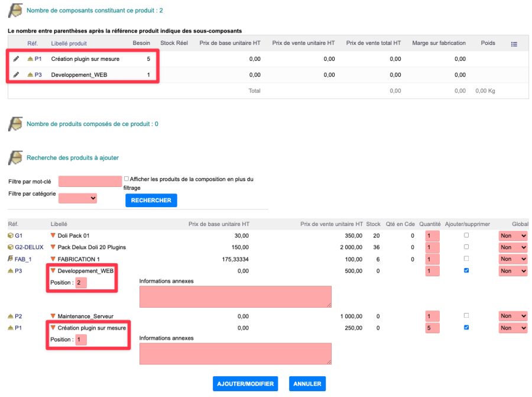Enable showing composition products with filtering

click(126, 179)
